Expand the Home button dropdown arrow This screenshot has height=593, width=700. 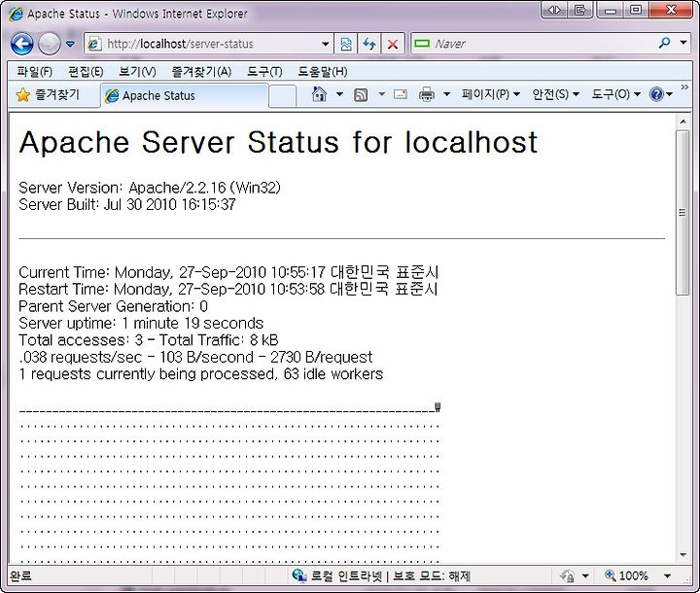click(x=339, y=94)
